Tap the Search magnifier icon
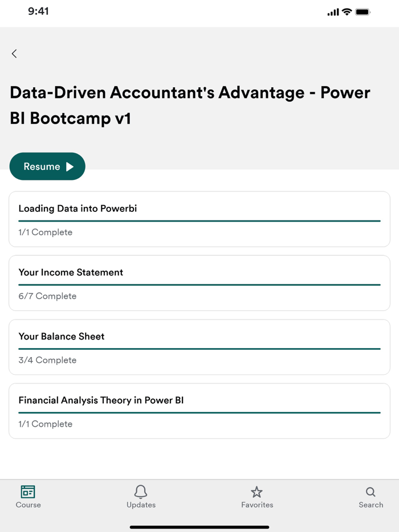The width and height of the screenshot is (399, 532). (370, 492)
